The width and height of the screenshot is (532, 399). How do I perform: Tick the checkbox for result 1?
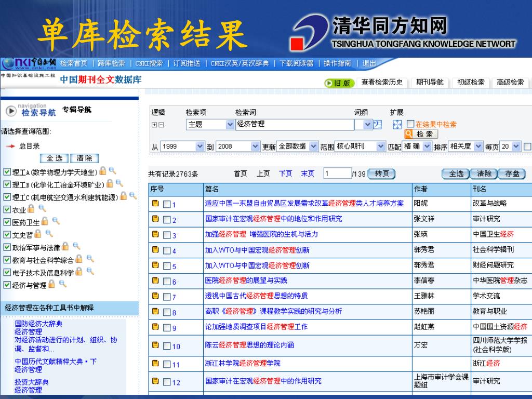coord(167,204)
